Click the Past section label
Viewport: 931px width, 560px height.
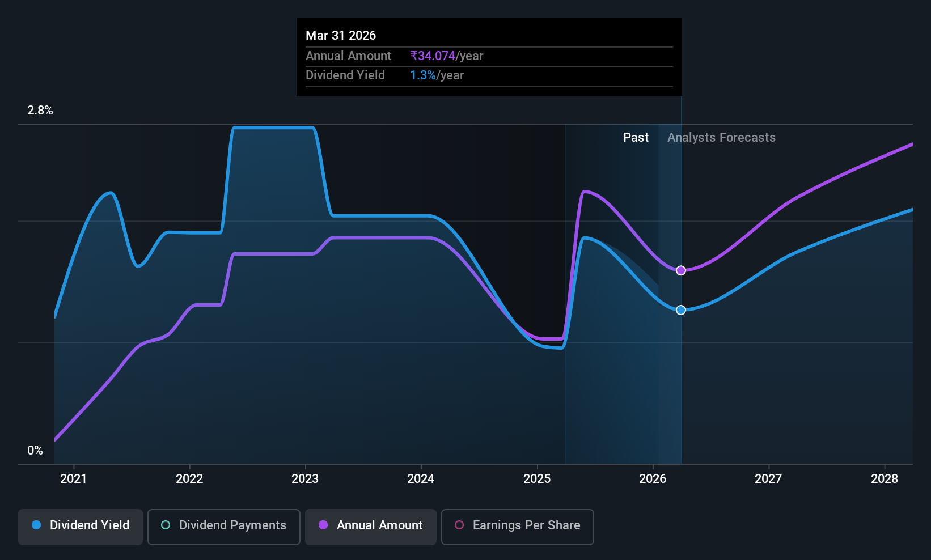click(x=636, y=138)
